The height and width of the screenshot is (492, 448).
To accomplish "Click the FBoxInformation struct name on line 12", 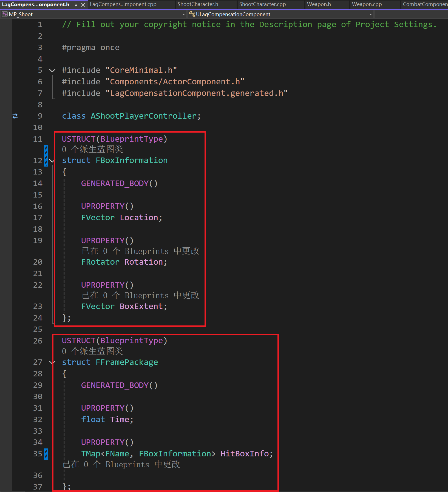I will click(132, 161).
